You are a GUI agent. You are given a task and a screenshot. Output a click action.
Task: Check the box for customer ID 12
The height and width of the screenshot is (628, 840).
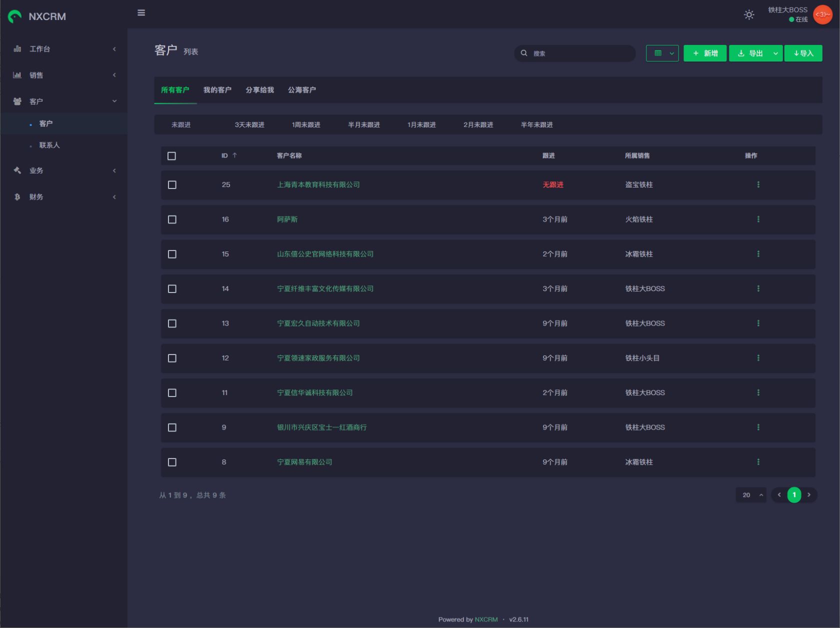(172, 358)
